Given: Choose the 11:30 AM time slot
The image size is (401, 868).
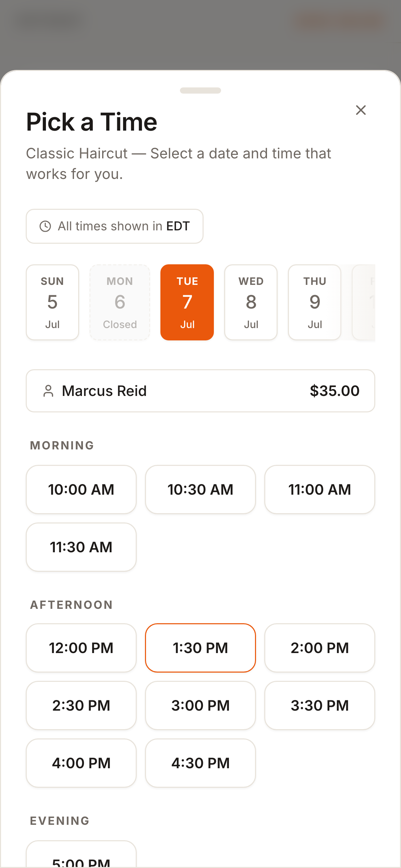Looking at the screenshot, I should [x=81, y=547].
